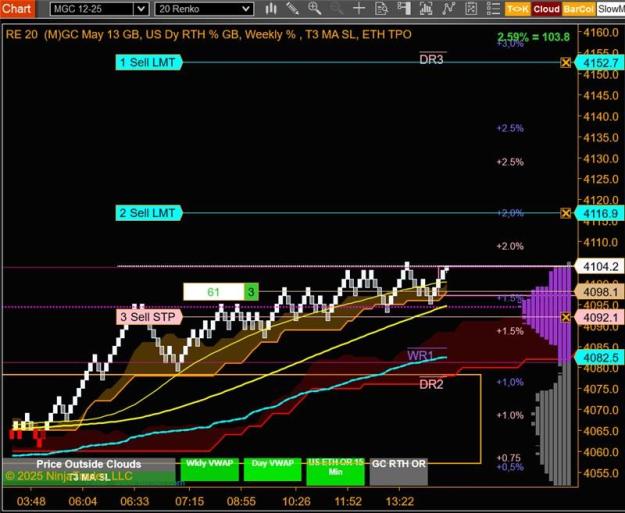Open the chart template scatter icon
Viewport: 625px width, 513px height.
[471, 9]
